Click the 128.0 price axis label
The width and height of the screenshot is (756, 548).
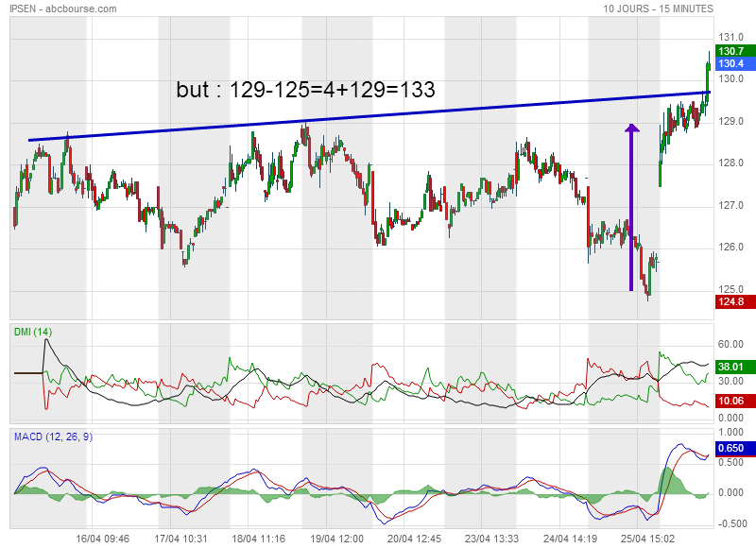tap(730, 163)
